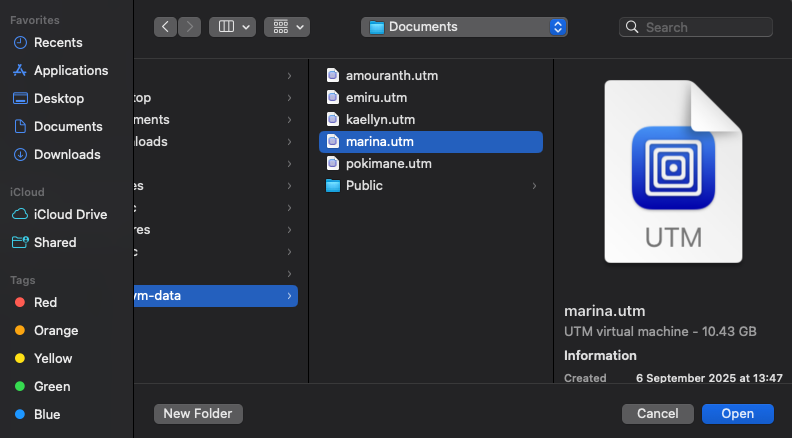This screenshot has height=438, width=792.
Task: Go to Recents in the sidebar
Action: (x=58, y=43)
